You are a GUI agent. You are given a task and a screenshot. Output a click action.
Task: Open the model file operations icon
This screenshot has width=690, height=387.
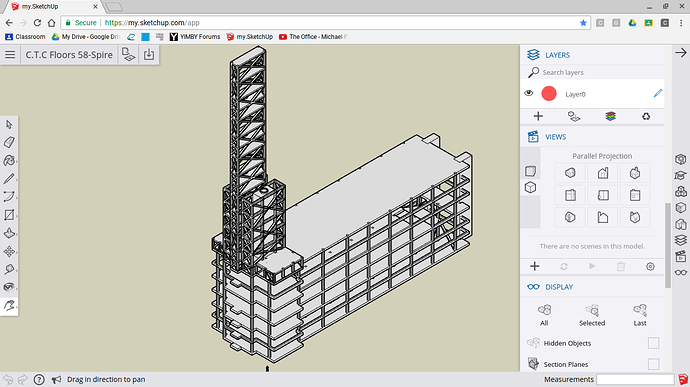point(128,55)
